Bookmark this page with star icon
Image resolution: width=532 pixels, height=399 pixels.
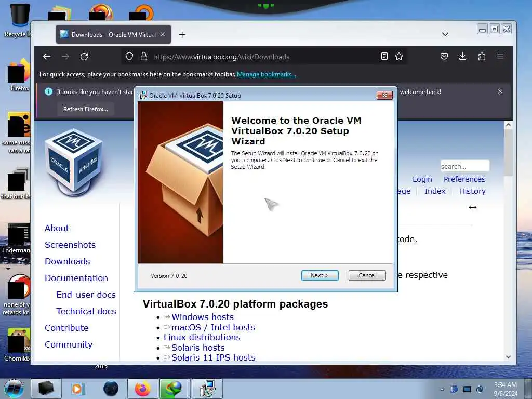(399, 56)
